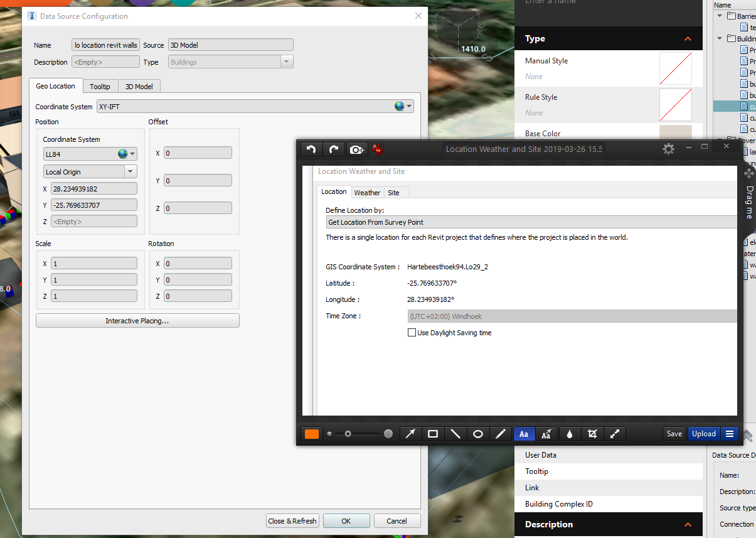Image resolution: width=756 pixels, height=538 pixels.
Task: Click the Barrier folder icon in tree
Action: (x=731, y=16)
